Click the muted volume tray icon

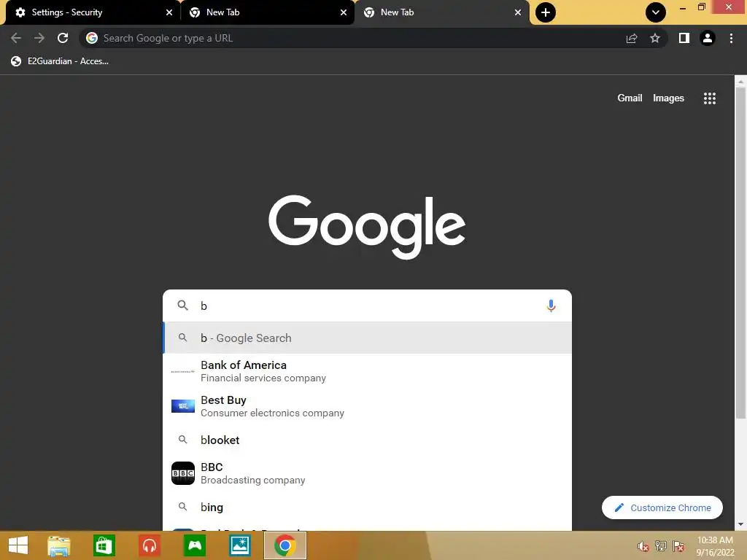coord(643,546)
